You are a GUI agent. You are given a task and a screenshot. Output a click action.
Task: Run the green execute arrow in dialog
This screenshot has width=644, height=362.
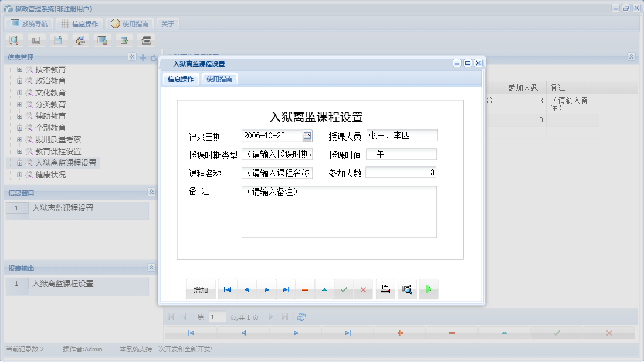[428, 289]
